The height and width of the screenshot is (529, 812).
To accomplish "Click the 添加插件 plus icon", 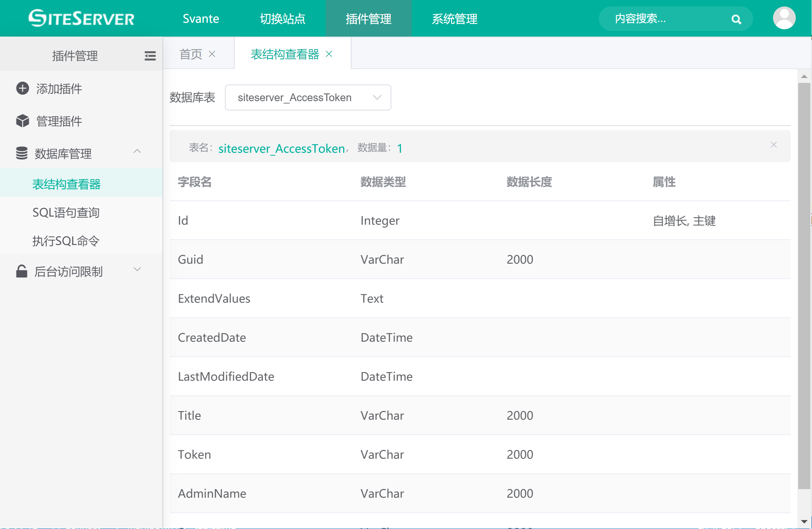I will [23, 88].
